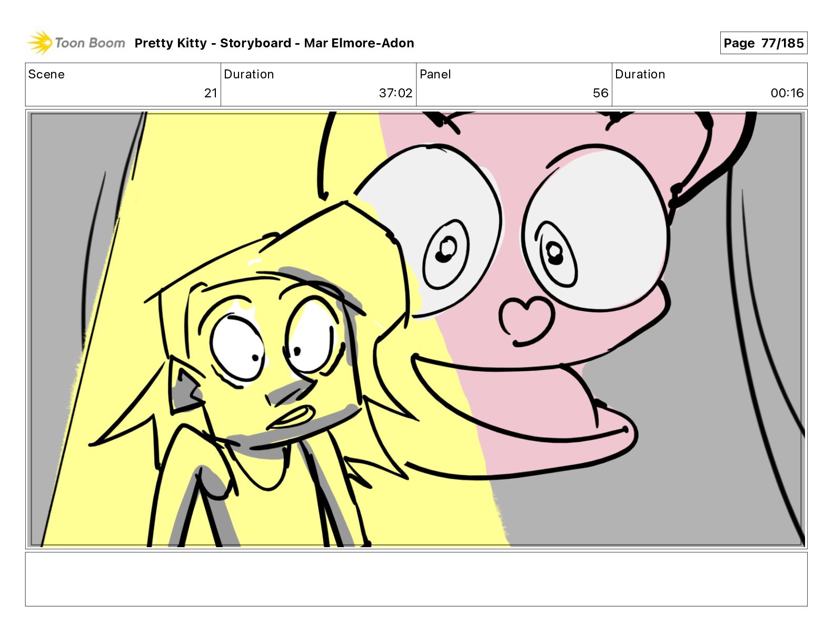Screen dimensions: 834x644
Task: Click the scene duration value '37:02'
Action: 395,93
